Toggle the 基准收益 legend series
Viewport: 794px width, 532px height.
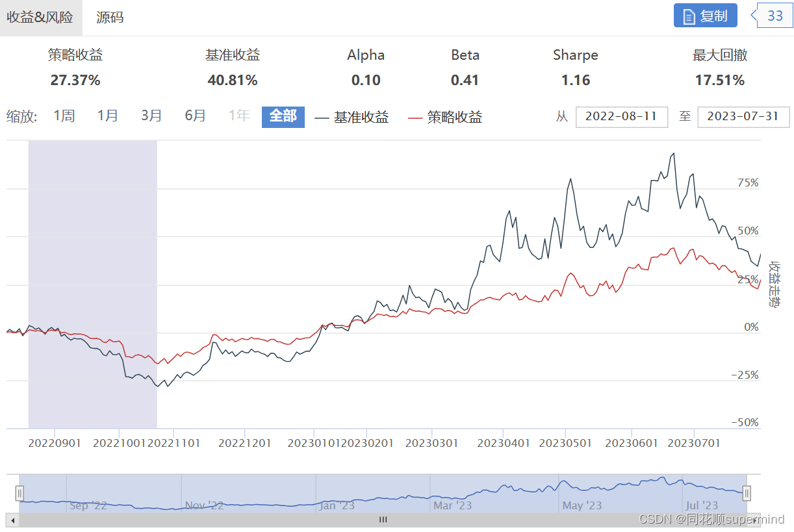pyautogui.click(x=352, y=118)
